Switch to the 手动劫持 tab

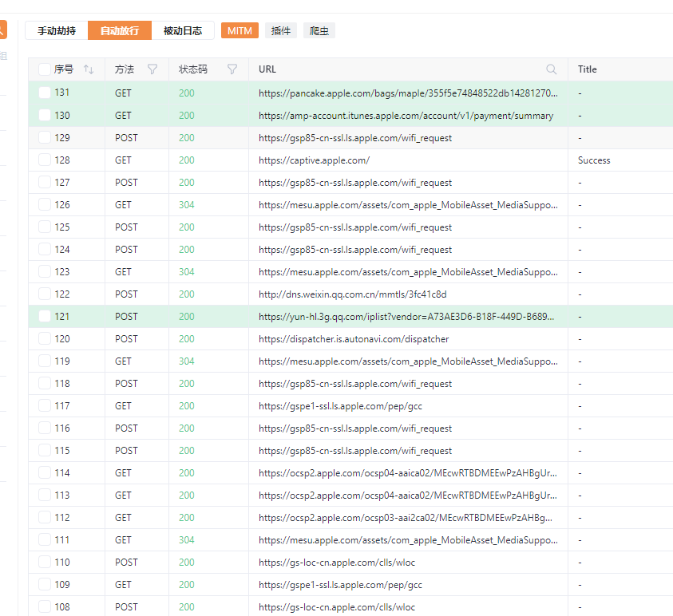pos(57,30)
